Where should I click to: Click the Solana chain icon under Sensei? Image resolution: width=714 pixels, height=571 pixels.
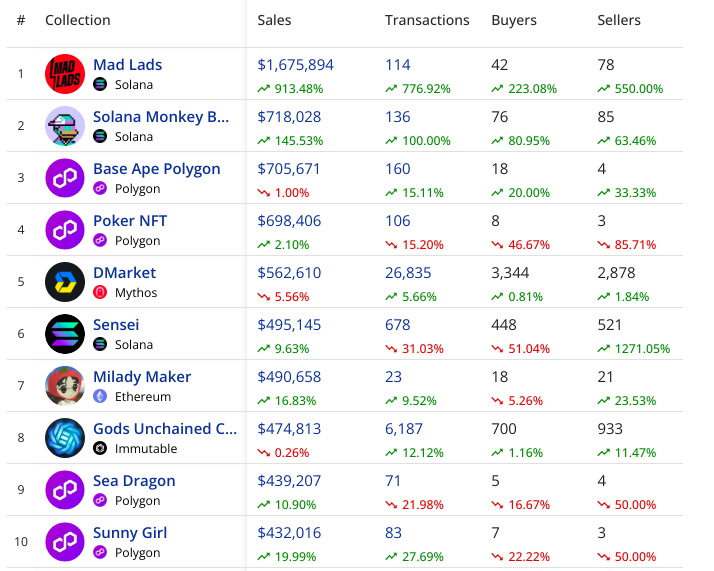pos(100,344)
